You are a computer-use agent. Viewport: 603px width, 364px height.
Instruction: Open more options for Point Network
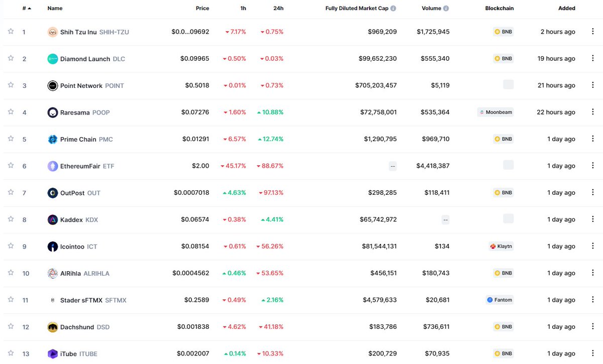click(593, 85)
